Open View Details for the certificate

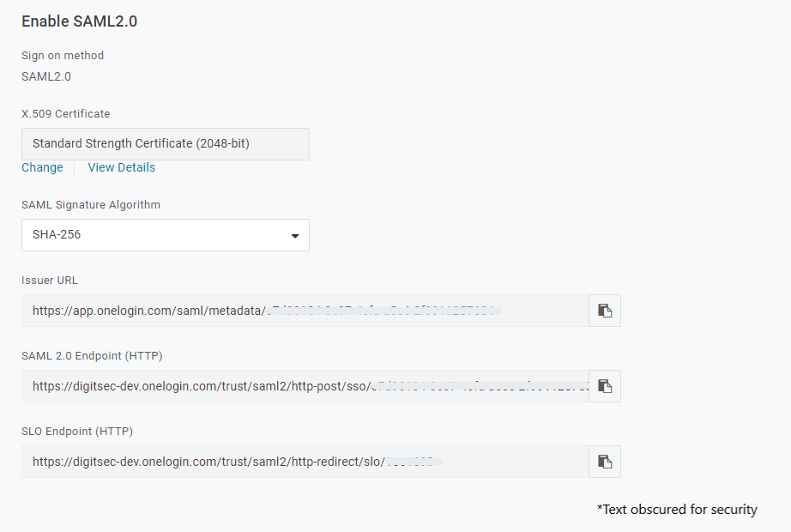[x=121, y=167]
